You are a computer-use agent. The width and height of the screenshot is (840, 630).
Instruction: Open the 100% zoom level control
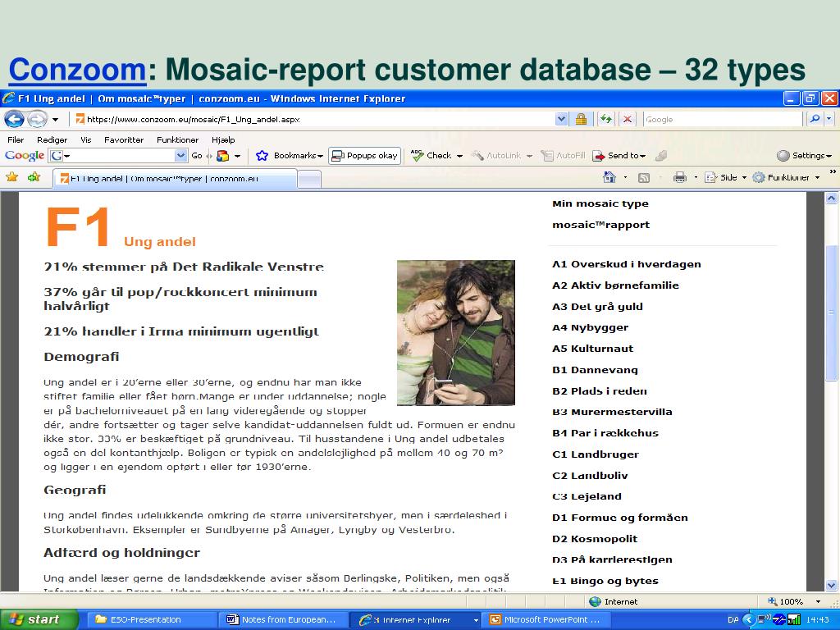pos(794,601)
